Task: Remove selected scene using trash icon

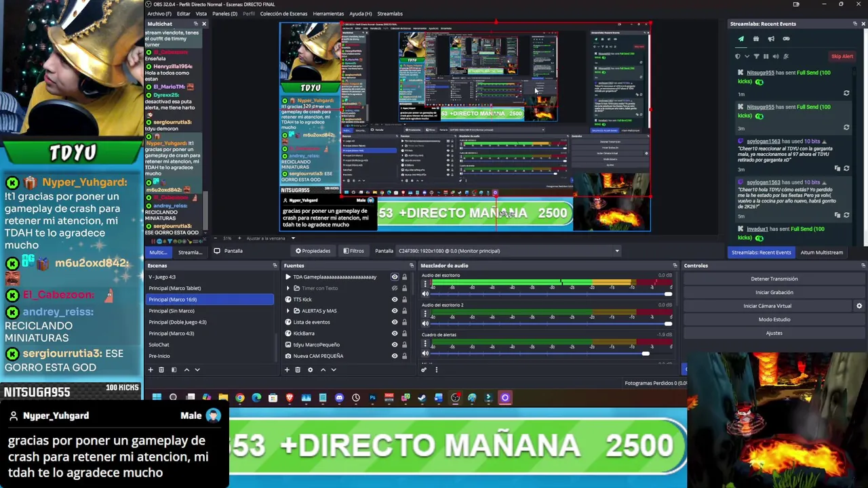Action: [161, 369]
